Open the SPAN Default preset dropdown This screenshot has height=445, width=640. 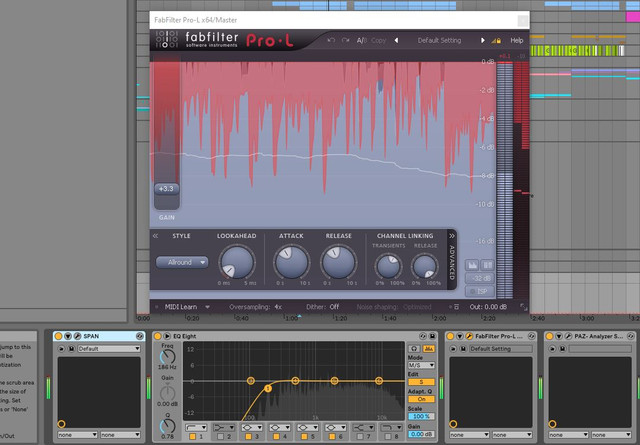click(109, 349)
